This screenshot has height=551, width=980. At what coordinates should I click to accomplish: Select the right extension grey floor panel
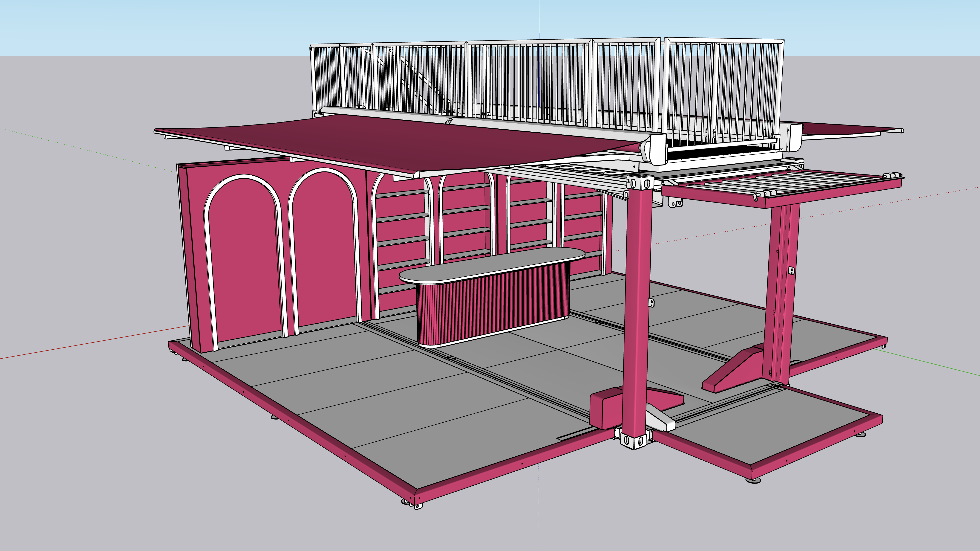tap(765, 426)
